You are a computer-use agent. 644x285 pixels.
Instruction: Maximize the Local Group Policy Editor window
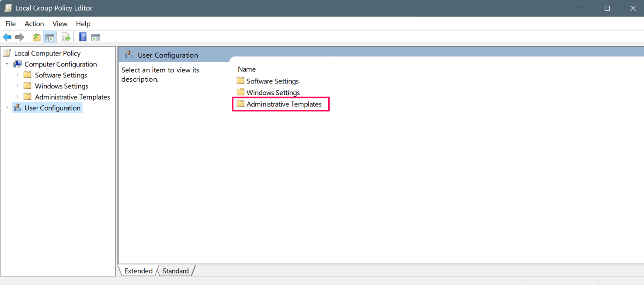607,8
